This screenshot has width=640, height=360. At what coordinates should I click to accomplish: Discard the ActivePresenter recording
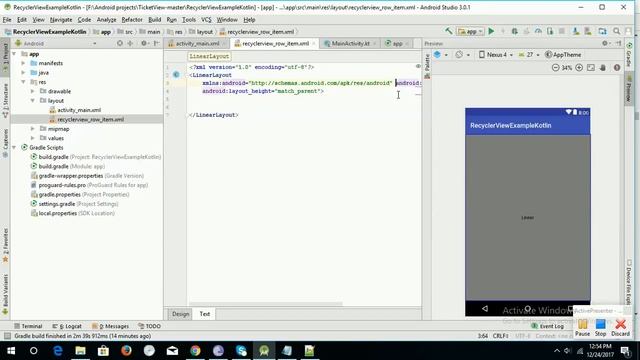coord(620,328)
